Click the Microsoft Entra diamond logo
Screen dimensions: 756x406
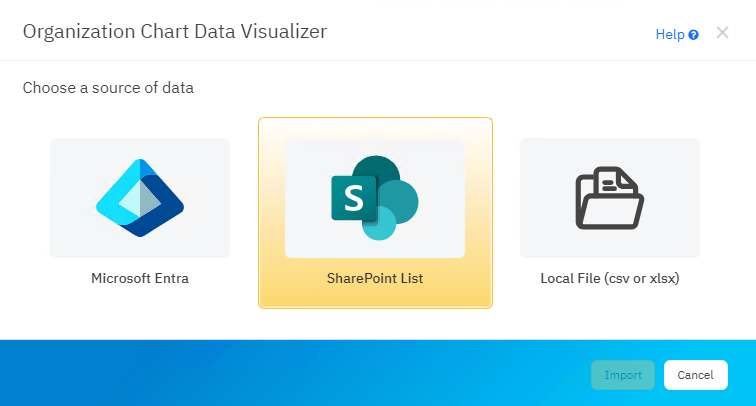point(140,197)
